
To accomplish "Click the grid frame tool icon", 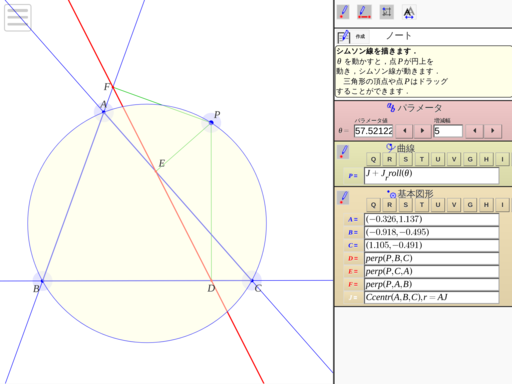I will click(x=387, y=12).
